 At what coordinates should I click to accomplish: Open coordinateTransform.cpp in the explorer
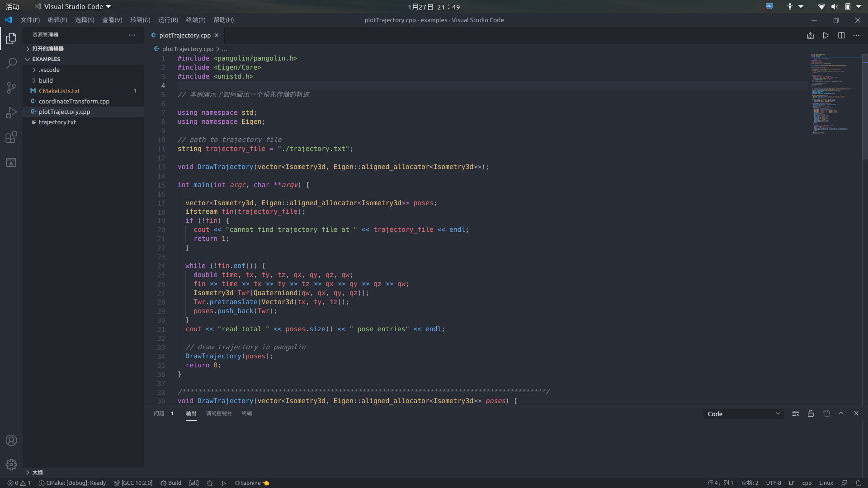tap(84, 101)
